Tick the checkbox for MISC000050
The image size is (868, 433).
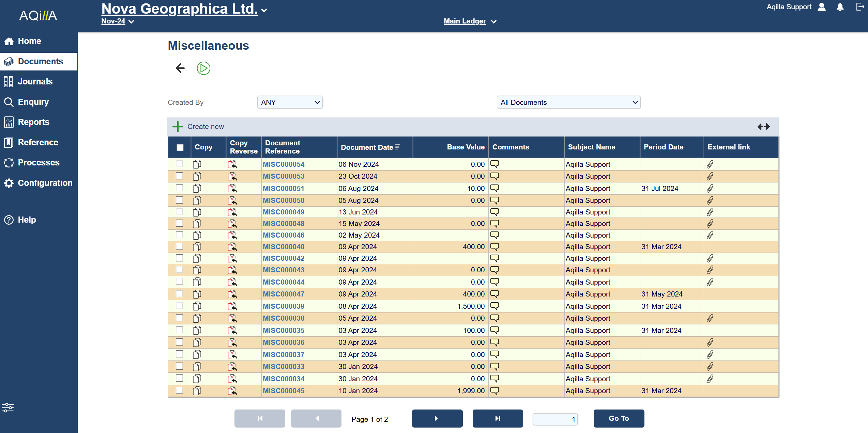[x=180, y=200]
